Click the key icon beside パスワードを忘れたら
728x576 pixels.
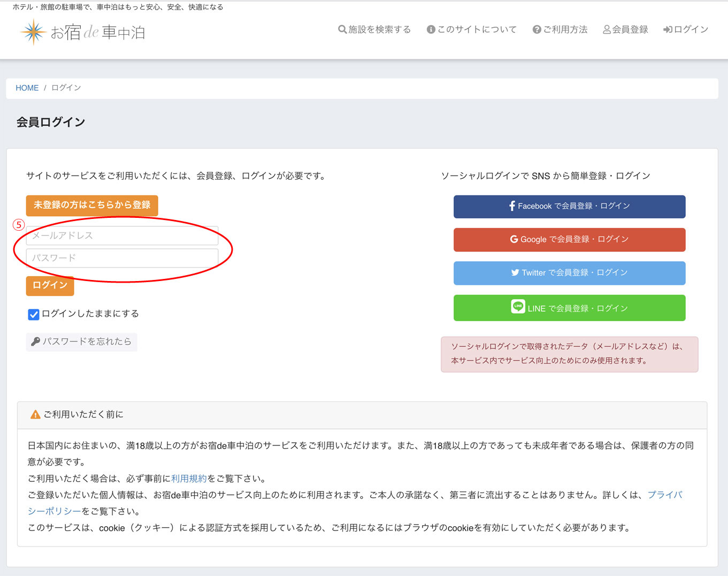[x=35, y=342]
